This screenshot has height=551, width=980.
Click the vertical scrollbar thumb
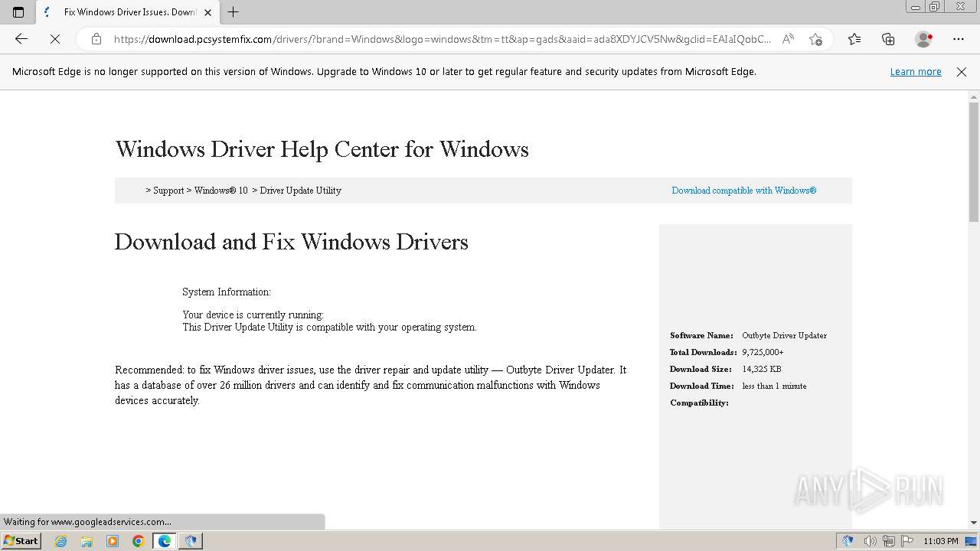(974, 163)
